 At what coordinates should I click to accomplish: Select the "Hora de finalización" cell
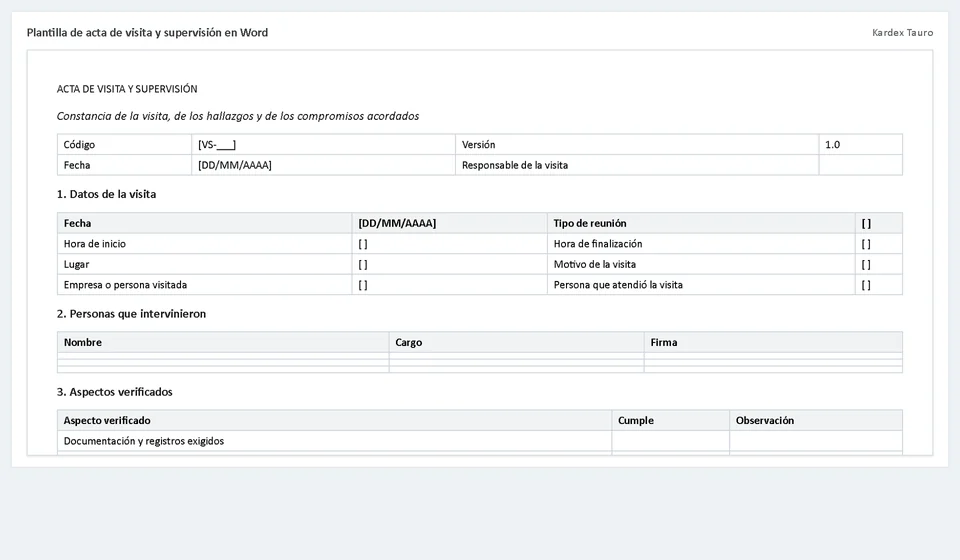pos(701,244)
